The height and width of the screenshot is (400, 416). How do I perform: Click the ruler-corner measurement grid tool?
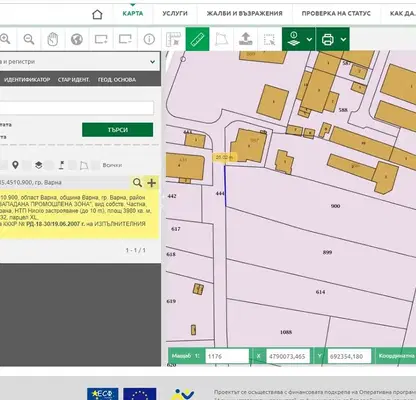point(173,39)
